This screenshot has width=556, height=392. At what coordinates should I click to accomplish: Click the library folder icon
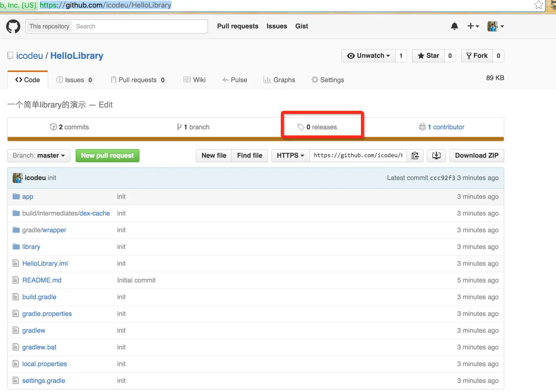(16, 247)
